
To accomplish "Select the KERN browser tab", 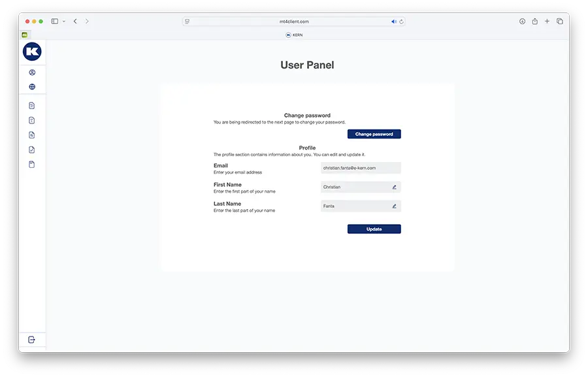I will click(x=294, y=35).
